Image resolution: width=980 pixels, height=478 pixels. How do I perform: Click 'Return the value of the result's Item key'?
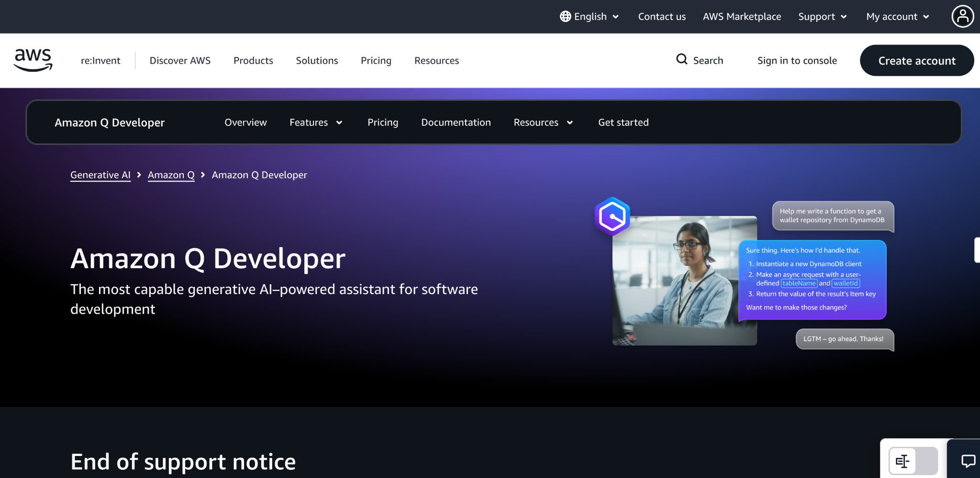[816, 294]
